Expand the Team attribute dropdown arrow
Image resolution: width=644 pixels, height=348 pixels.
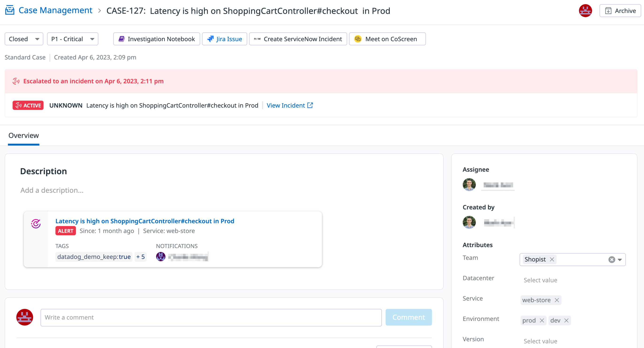620,260
